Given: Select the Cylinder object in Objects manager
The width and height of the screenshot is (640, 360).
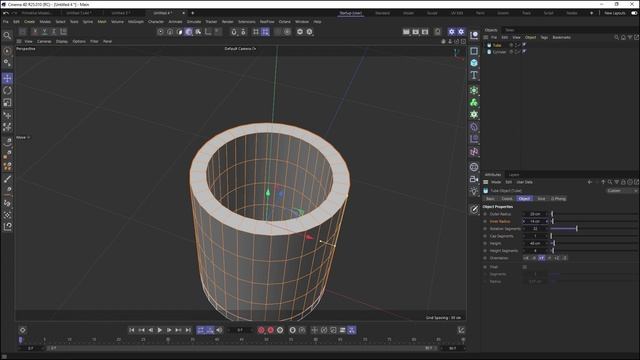Looking at the screenshot, I should pyautogui.click(x=499, y=52).
